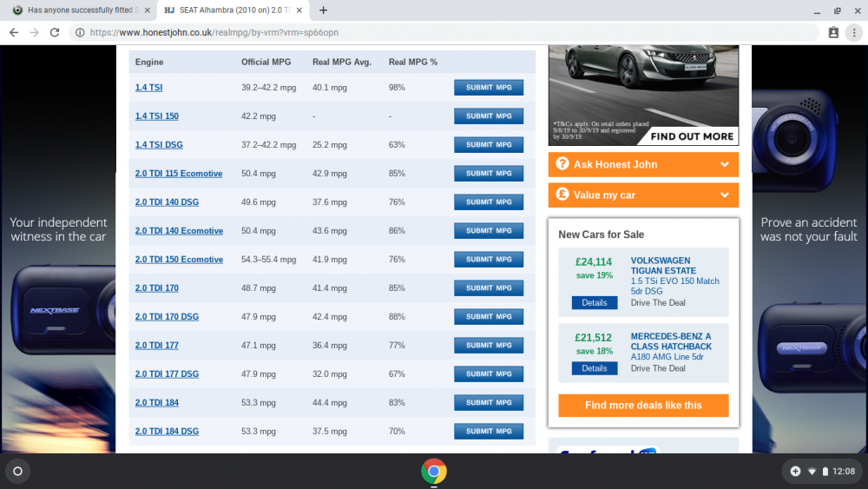
Task: Open the clipboard extension icon in toolbar
Action: click(833, 33)
